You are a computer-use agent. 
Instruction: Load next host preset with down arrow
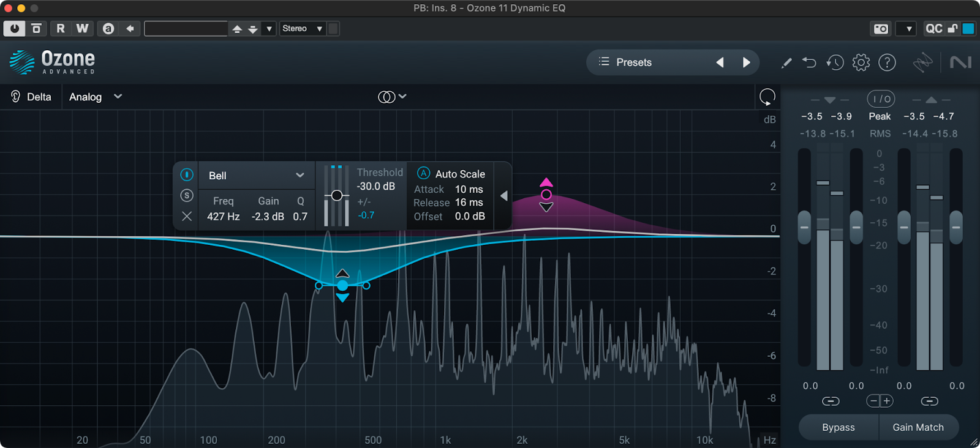(252, 29)
